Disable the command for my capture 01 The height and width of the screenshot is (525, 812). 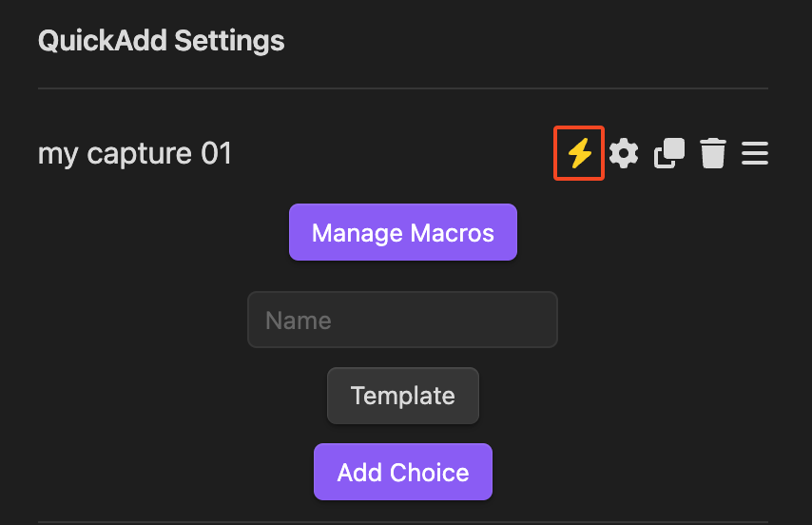tap(579, 153)
